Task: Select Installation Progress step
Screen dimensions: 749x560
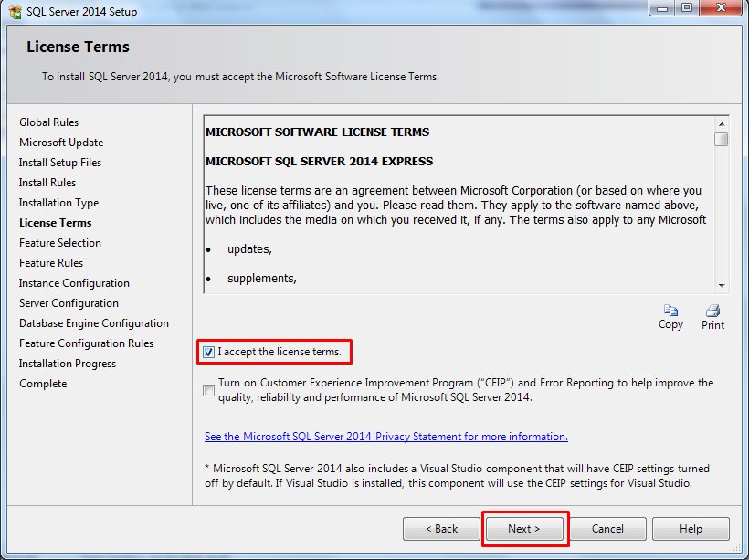Action: pos(68,364)
